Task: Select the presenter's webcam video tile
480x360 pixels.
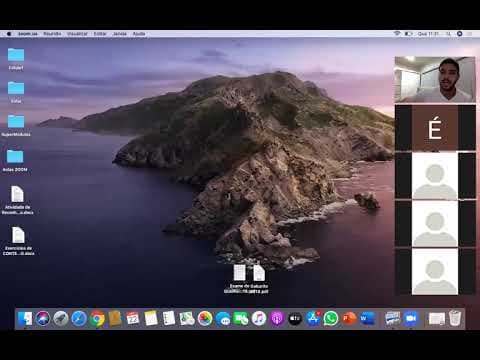Action: [x=435, y=79]
